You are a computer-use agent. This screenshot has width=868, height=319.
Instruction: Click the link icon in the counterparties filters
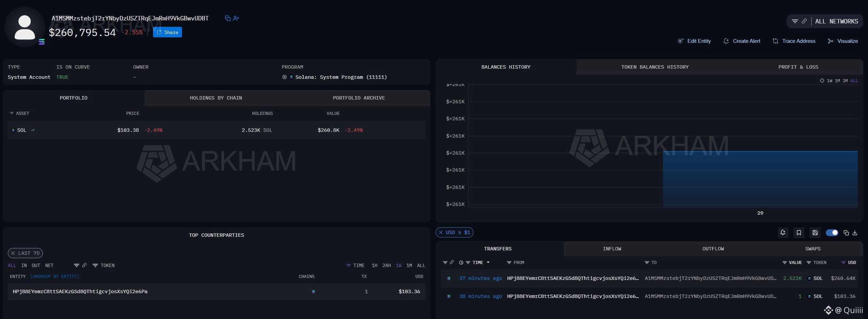[x=84, y=265]
